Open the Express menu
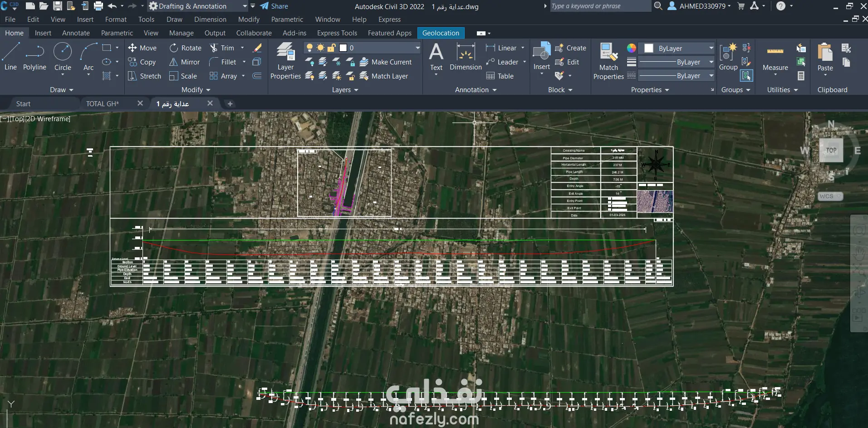 [389, 20]
